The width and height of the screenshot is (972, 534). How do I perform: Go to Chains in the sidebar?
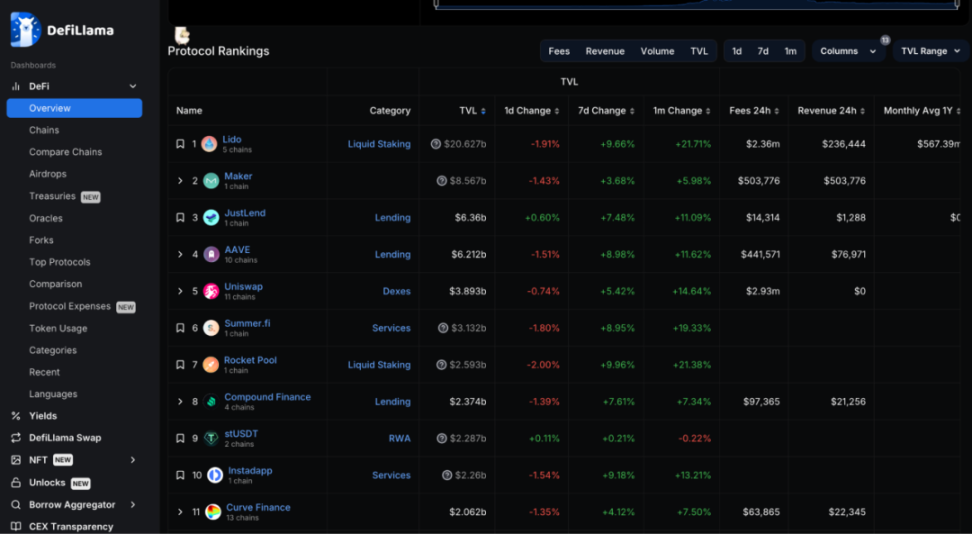(44, 130)
